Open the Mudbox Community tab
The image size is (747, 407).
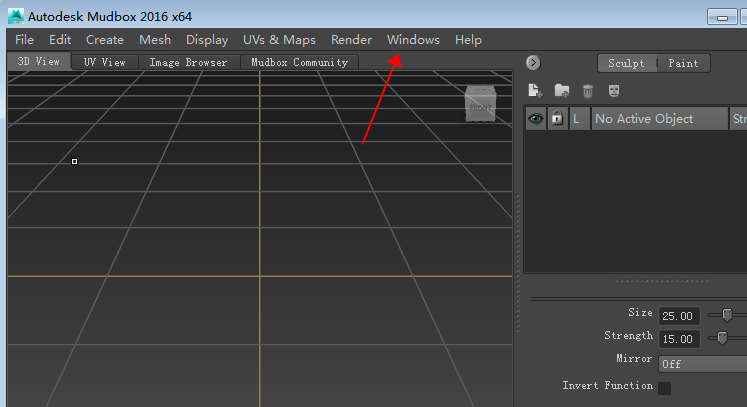coord(300,62)
